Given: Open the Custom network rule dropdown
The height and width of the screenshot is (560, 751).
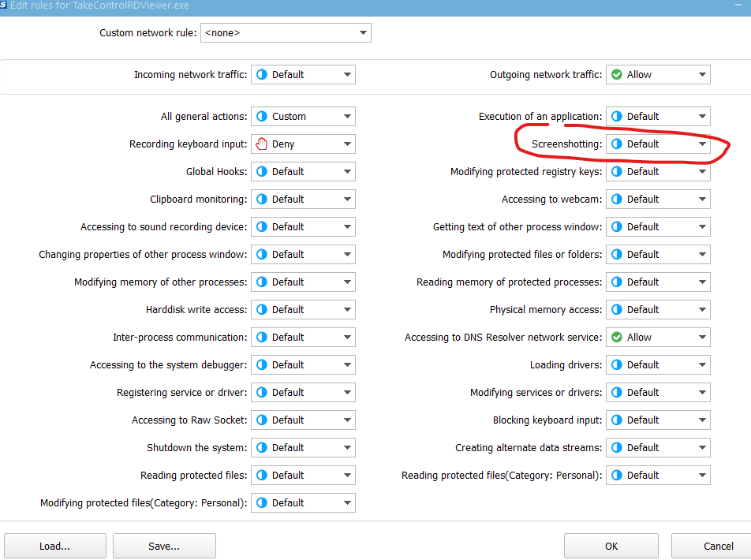Looking at the screenshot, I should [286, 32].
